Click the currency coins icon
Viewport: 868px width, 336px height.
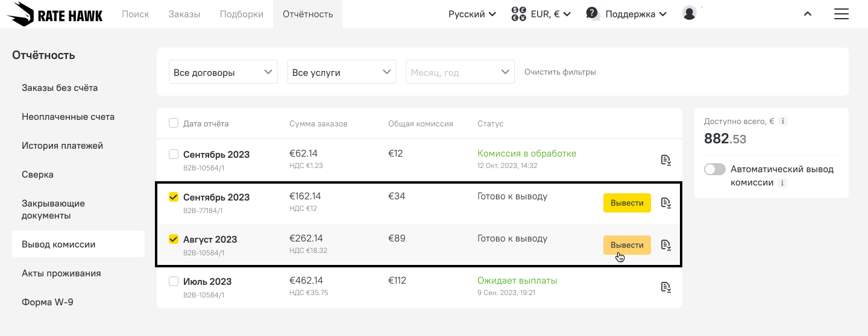pos(518,14)
